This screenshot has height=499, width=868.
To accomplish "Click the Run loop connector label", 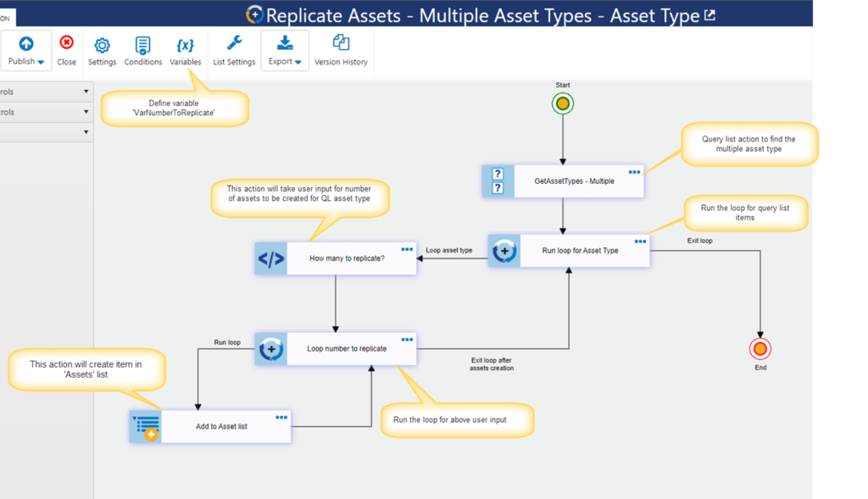I will coord(227,342).
